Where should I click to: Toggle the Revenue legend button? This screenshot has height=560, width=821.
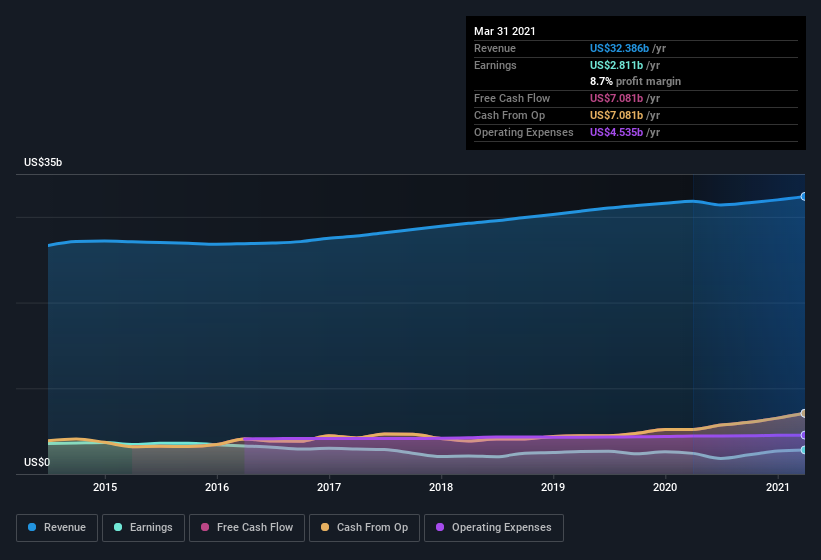57,528
